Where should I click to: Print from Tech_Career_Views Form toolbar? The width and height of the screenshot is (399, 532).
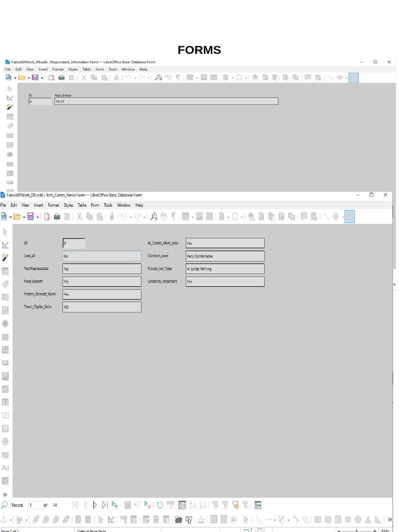57,217
